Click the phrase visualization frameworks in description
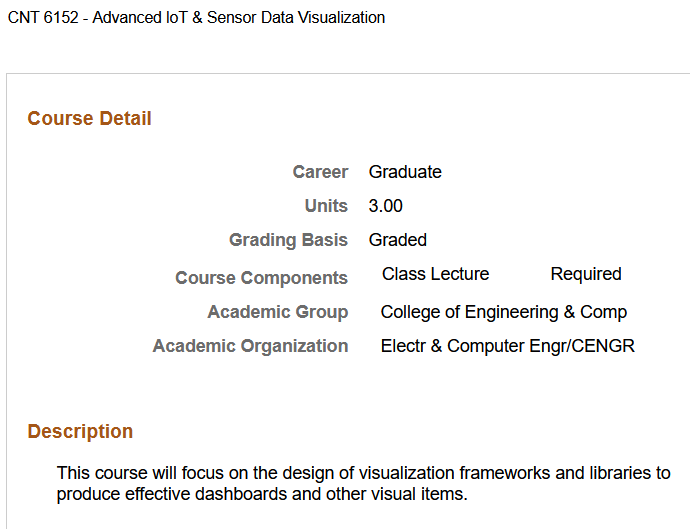 tap(468, 473)
